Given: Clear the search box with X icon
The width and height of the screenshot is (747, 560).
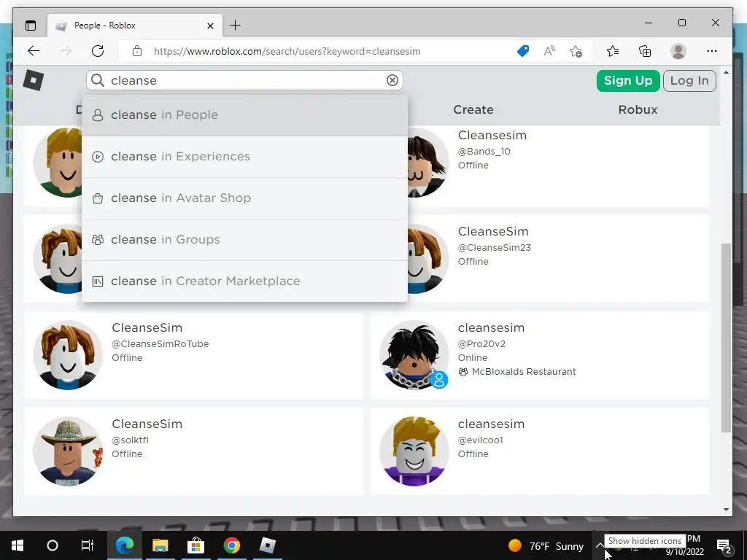Looking at the screenshot, I should click(x=392, y=80).
